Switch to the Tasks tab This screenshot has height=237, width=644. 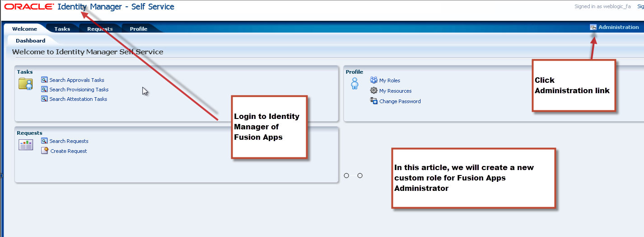coord(62,28)
